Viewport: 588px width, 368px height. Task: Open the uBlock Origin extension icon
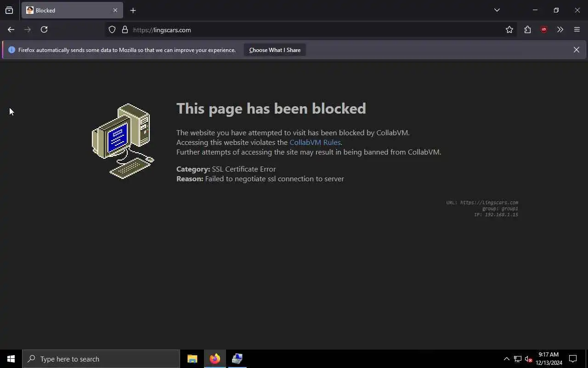[x=544, y=30]
